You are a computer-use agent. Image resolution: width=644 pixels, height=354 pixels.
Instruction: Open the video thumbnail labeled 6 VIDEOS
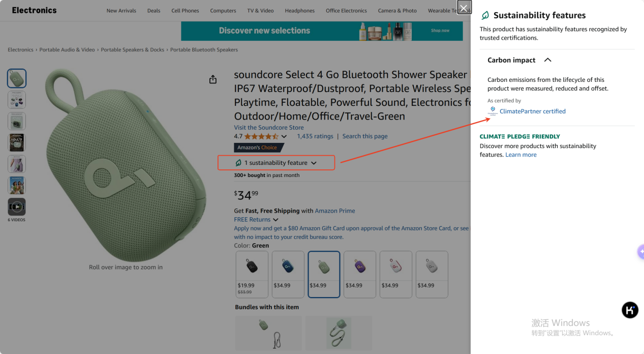17,207
